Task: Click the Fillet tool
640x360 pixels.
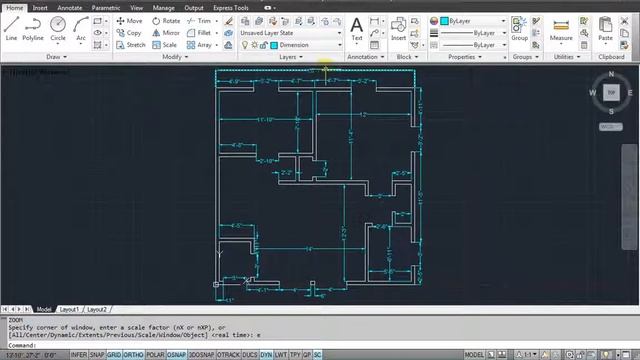Action: [x=199, y=33]
